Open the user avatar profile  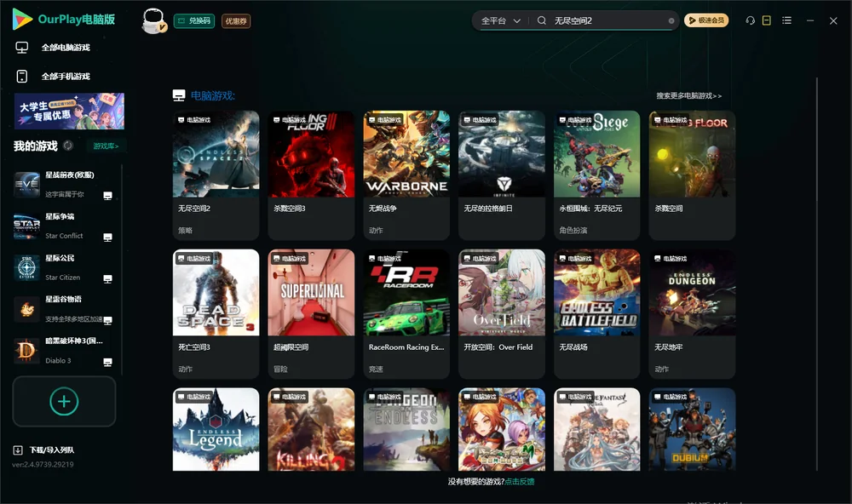pyautogui.click(x=153, y=20)
